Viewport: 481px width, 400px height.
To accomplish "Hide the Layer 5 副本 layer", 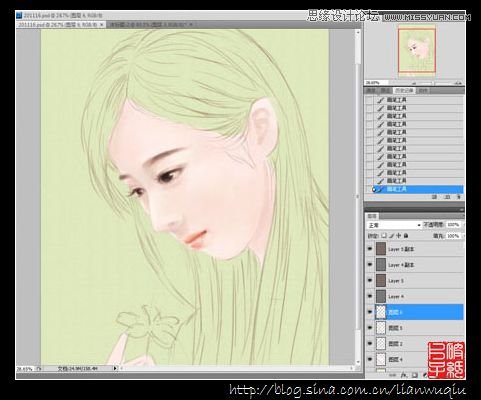I will pos(370,249).
